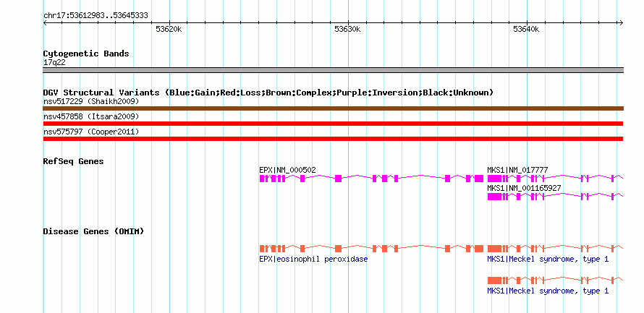
Task: Open the upper MKS1|Meckel syndrome, type 1 link
Action: (548, 260)
